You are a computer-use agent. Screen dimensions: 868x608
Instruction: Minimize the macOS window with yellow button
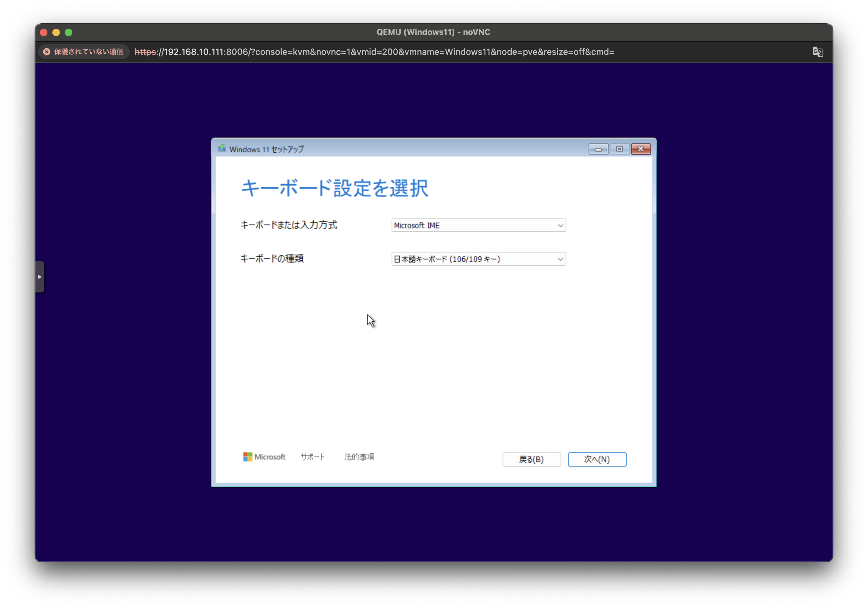(x=56, y=32)
